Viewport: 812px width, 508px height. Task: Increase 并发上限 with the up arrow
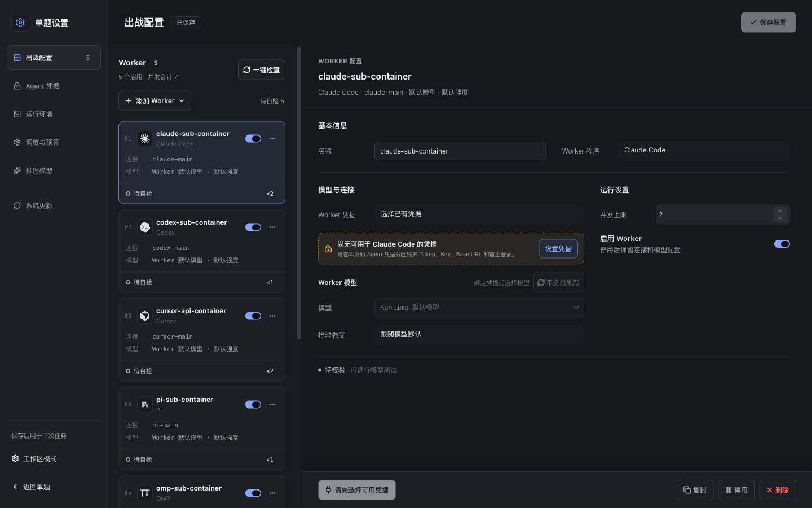pos(780,211)
